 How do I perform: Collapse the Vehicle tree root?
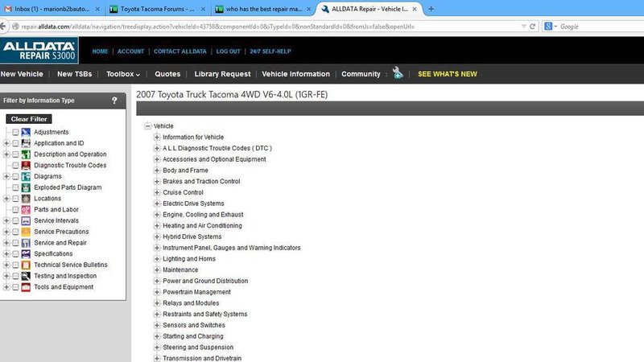click(148, 126)
